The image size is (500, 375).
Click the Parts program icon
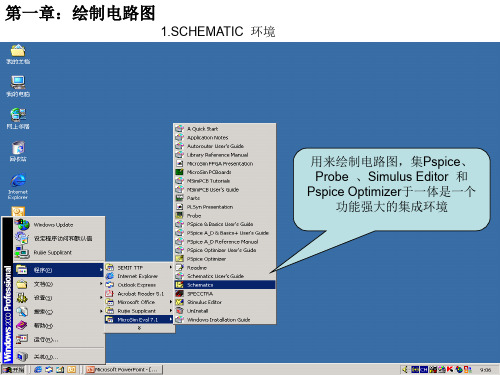[179, 198]
